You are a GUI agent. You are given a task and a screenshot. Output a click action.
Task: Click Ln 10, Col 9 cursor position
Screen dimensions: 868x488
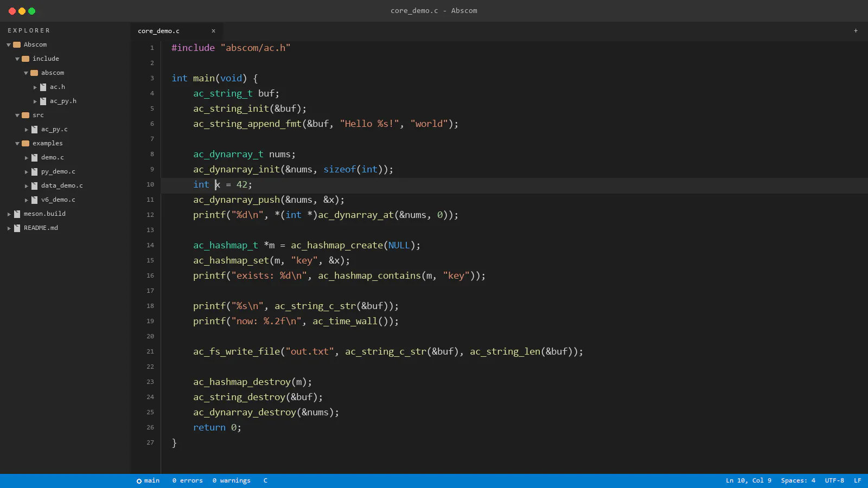[x=749, y=481]
